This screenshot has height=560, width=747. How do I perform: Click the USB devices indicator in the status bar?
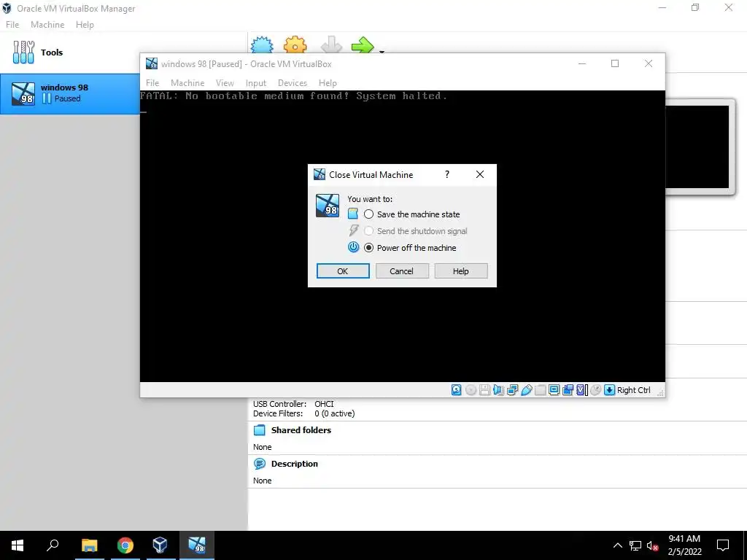(527, 390)
